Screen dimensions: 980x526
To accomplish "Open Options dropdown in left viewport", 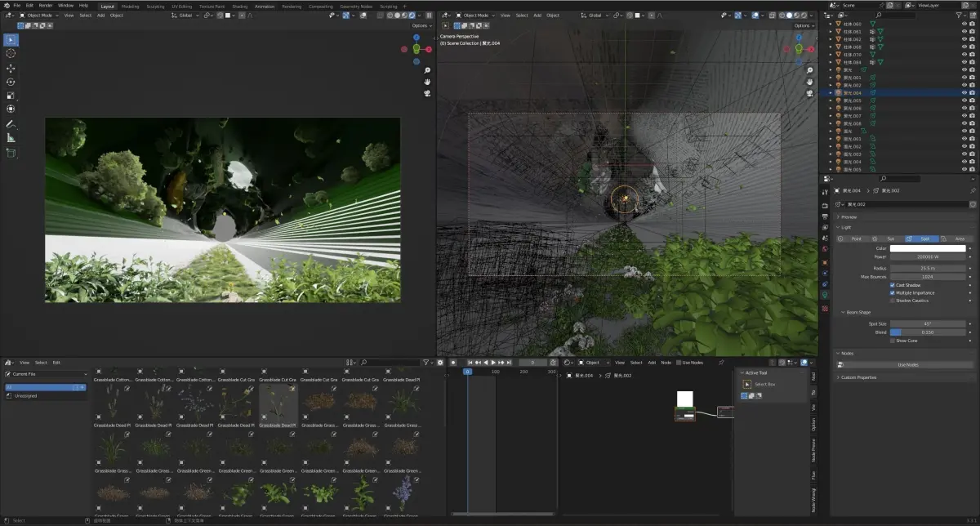I will (421, 25).
